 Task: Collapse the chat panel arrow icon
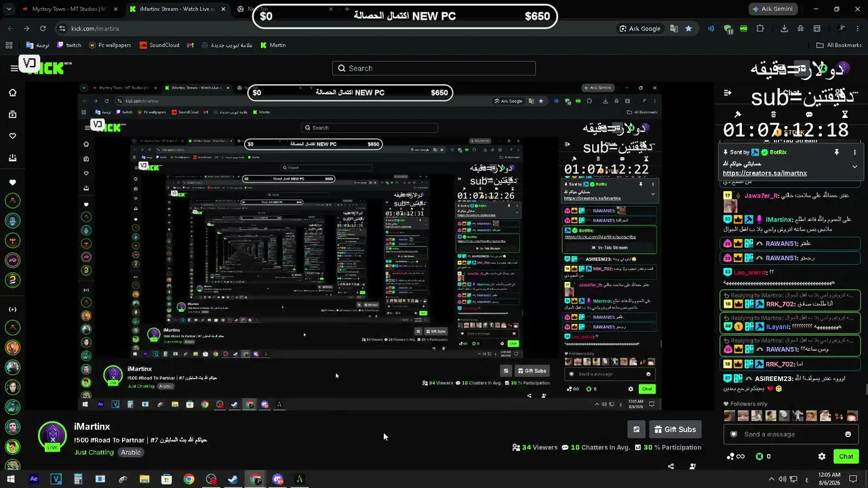tap(727, 93)
